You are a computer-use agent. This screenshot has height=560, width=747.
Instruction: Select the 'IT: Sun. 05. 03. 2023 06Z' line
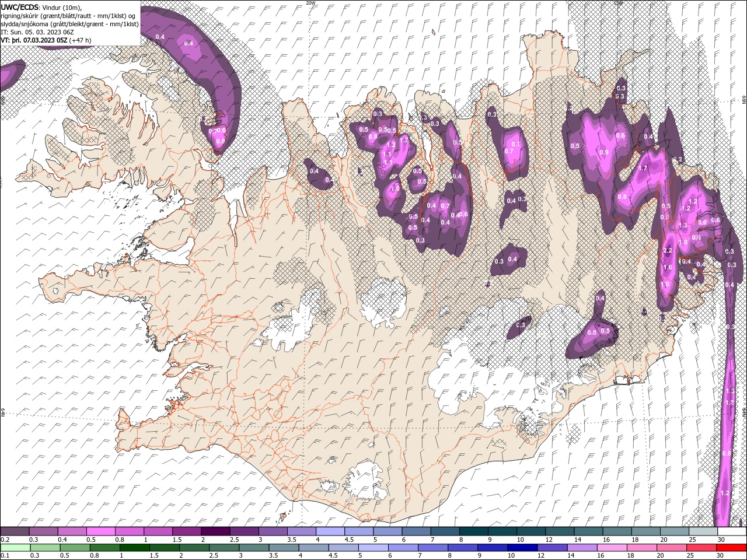37,32
